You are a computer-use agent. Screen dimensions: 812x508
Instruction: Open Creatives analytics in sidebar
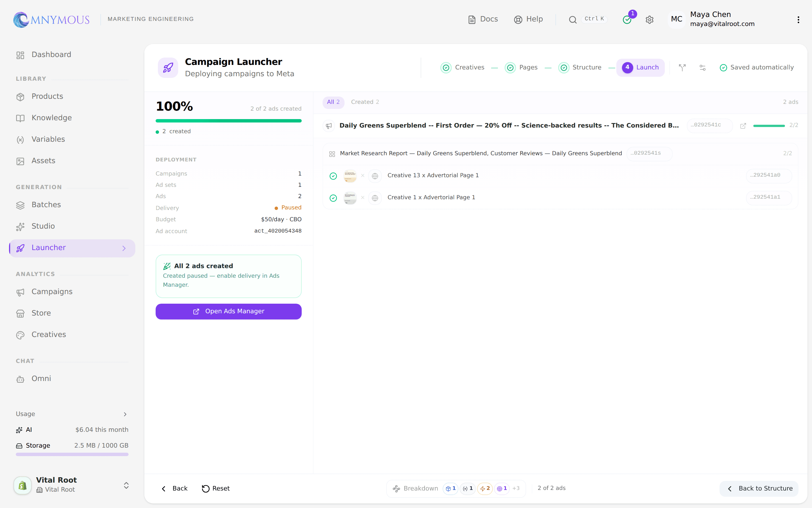[x=72, y=335]
